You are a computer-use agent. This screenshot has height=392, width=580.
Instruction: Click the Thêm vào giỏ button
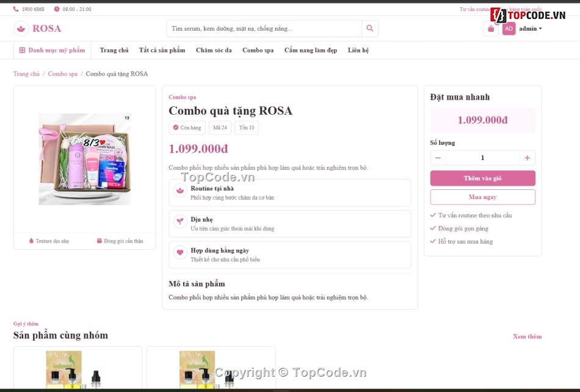[x=483, y=178]
